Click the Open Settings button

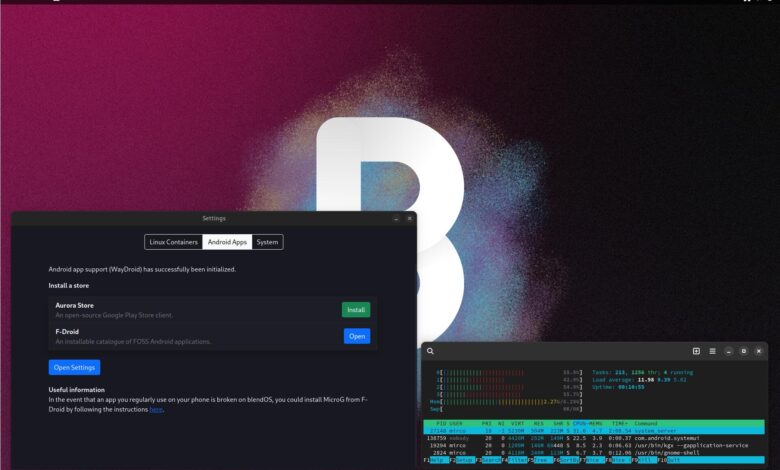[74, 368]
